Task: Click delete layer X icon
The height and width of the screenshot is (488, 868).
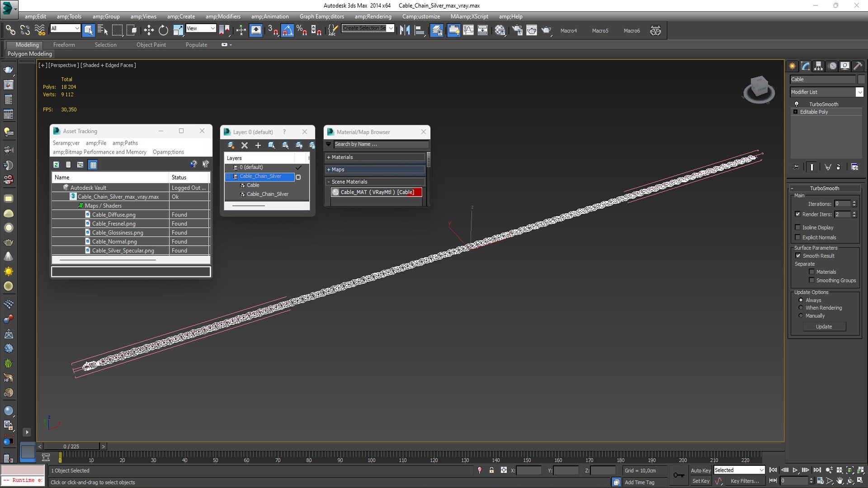Action: coord(245,145)
